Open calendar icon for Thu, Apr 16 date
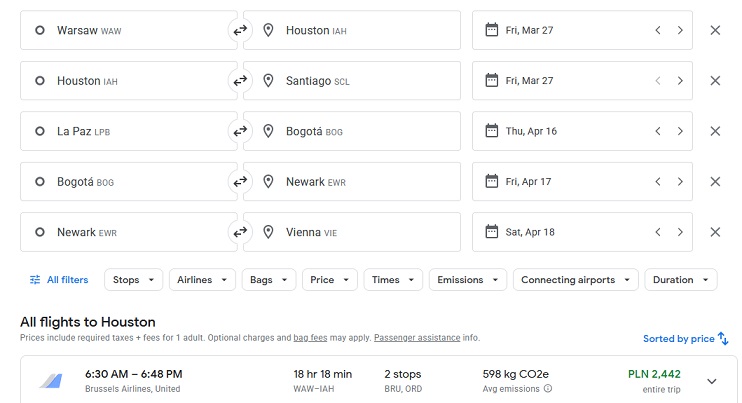Image resolution: width=742 pixels, height=403 pixels. point(492,131)
